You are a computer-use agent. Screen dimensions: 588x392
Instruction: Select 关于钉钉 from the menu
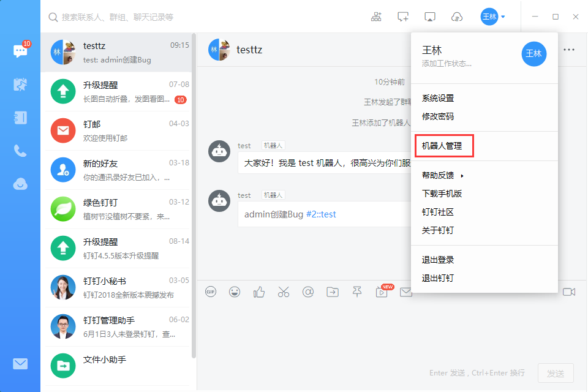pyautogui.click(x=437, y=230)
